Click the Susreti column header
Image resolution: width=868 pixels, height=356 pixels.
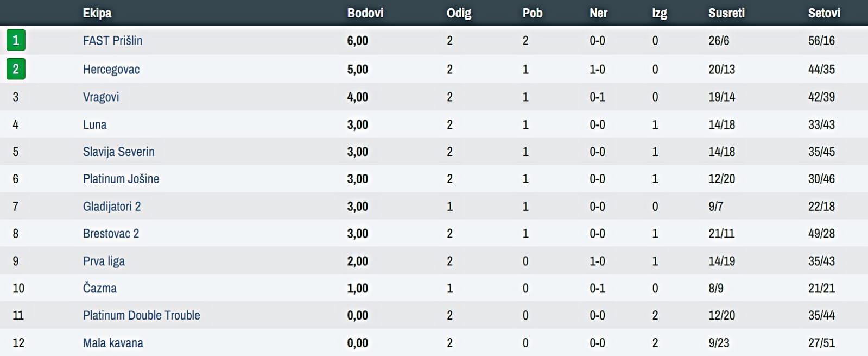(x=726, y=13)
